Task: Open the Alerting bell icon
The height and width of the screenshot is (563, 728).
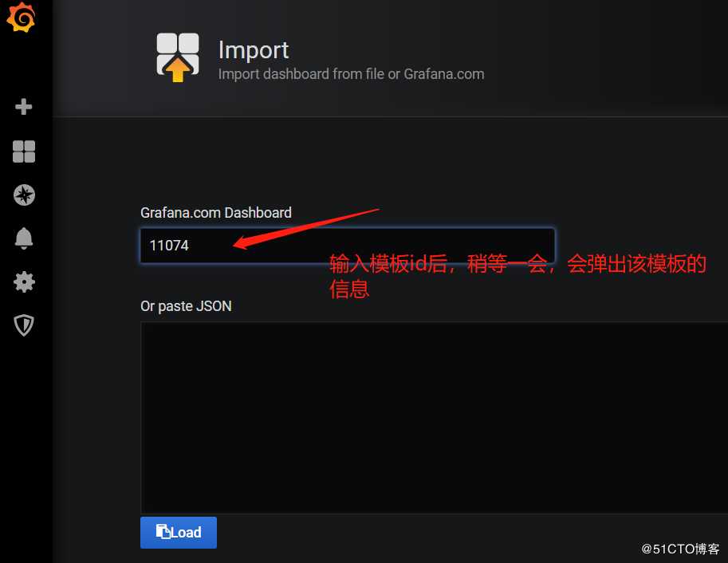Action: pos(24,238)
